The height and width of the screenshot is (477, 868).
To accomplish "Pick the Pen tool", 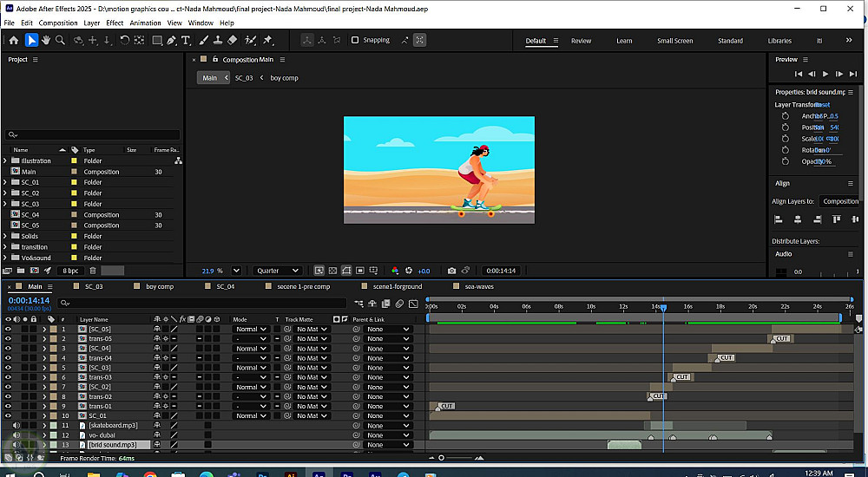I will point(172,40).
